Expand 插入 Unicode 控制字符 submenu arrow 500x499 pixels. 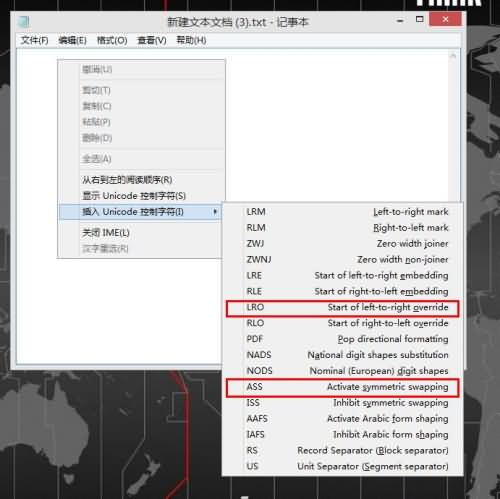(x=215, y=212)
